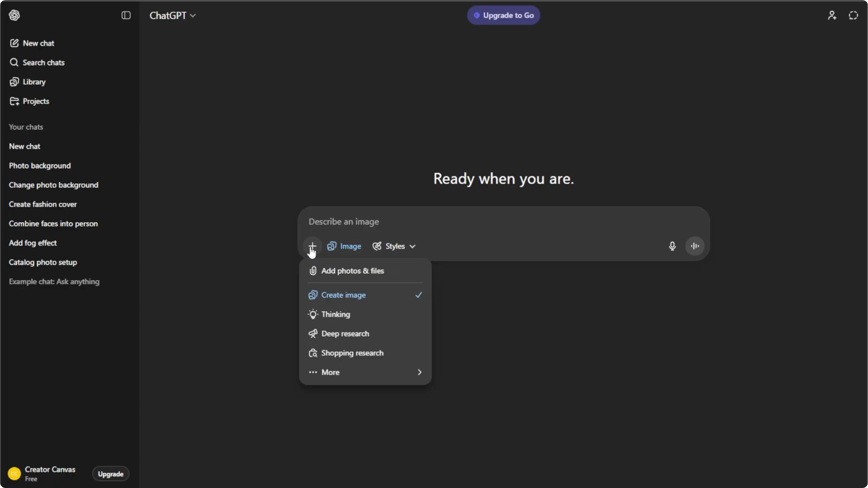Open the invite person icon at top right

[x=832, y=15]
